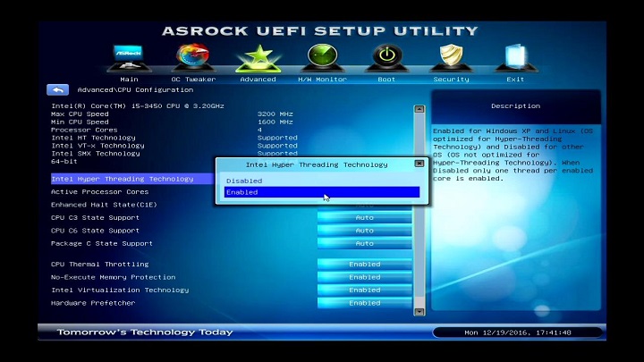
Task: Select Intel Virtualization Technology label
Action: (120, 290)
